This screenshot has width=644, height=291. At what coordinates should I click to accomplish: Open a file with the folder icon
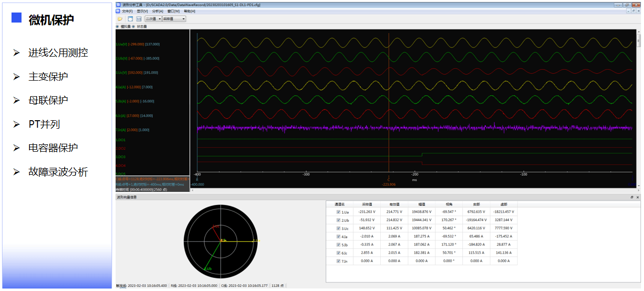pos(120,19)
